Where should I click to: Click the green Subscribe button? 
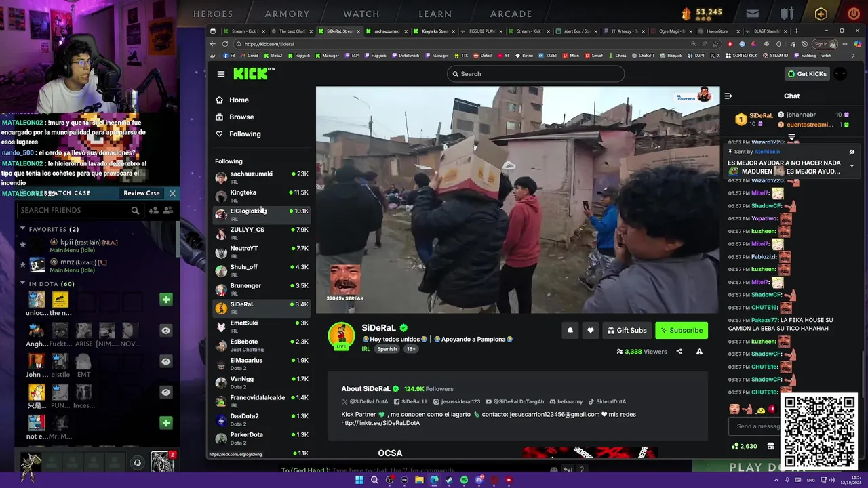tap(682, 330)
